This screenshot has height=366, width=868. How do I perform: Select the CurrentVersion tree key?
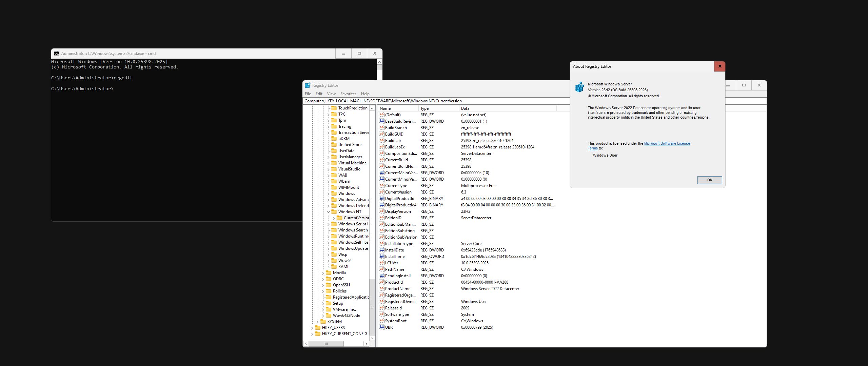pos(356,218)
